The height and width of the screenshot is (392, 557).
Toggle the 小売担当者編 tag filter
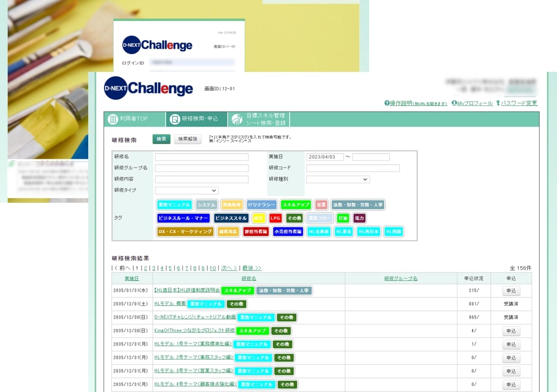pyautogui.click(x=288, y=231)
